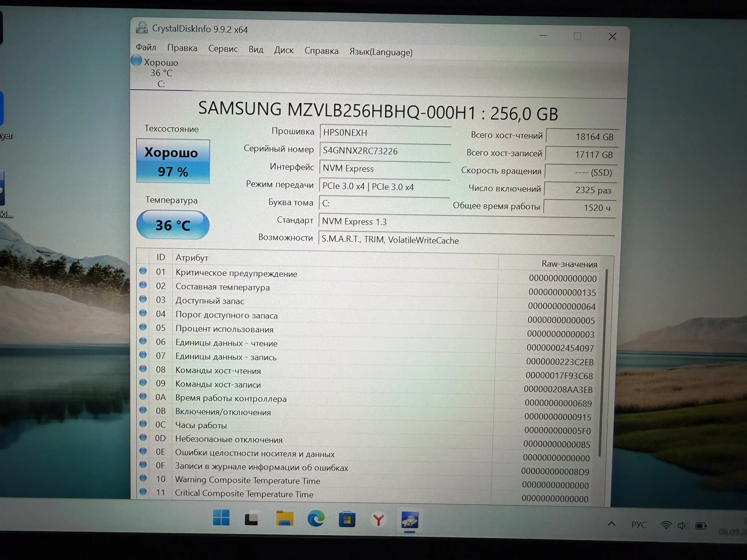Click the total host reads value 18164 GB
Viewport: 747px width, 560px height.
click(x=582, y=136)
